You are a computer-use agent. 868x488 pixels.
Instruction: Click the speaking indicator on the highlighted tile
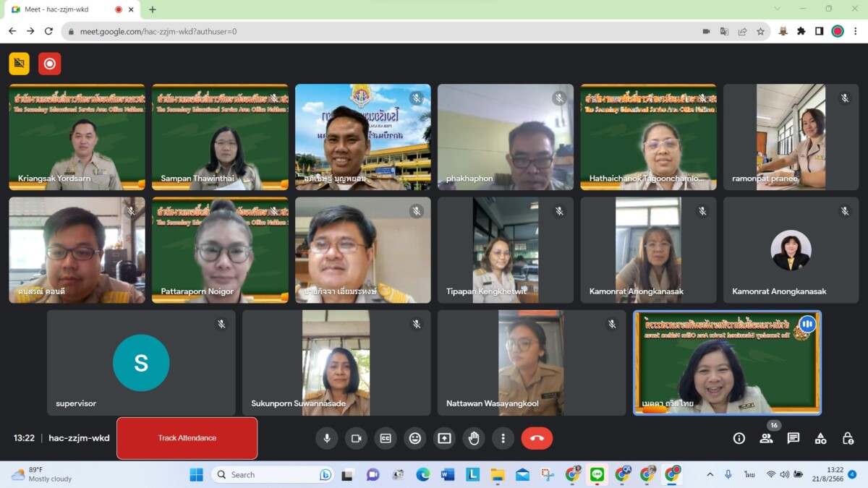pos(807,325)
